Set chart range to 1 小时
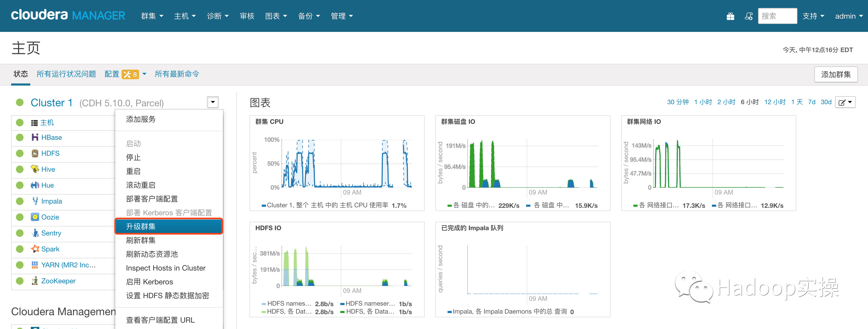Viewport: 868px width, 329px height. (x=703, y=102)
